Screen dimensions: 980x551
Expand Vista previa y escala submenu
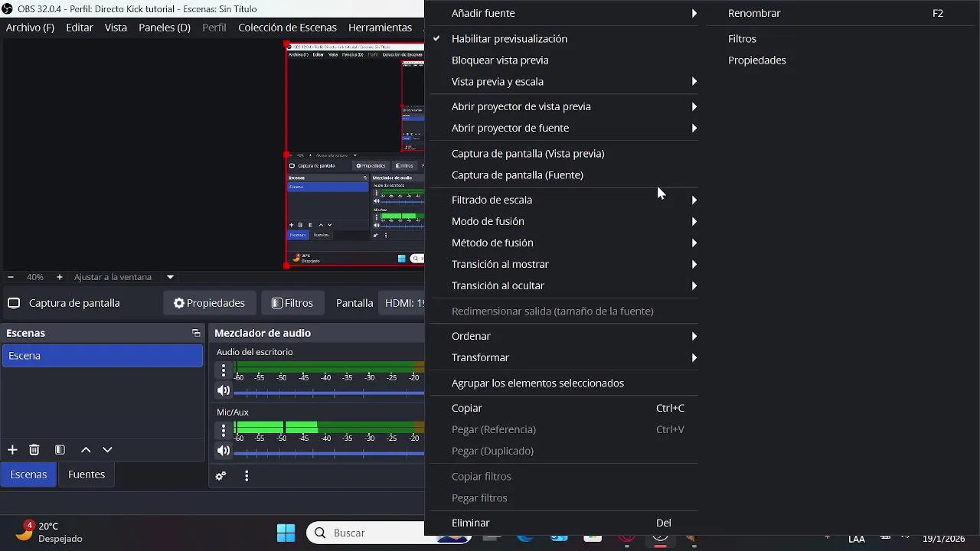point(563,81)
